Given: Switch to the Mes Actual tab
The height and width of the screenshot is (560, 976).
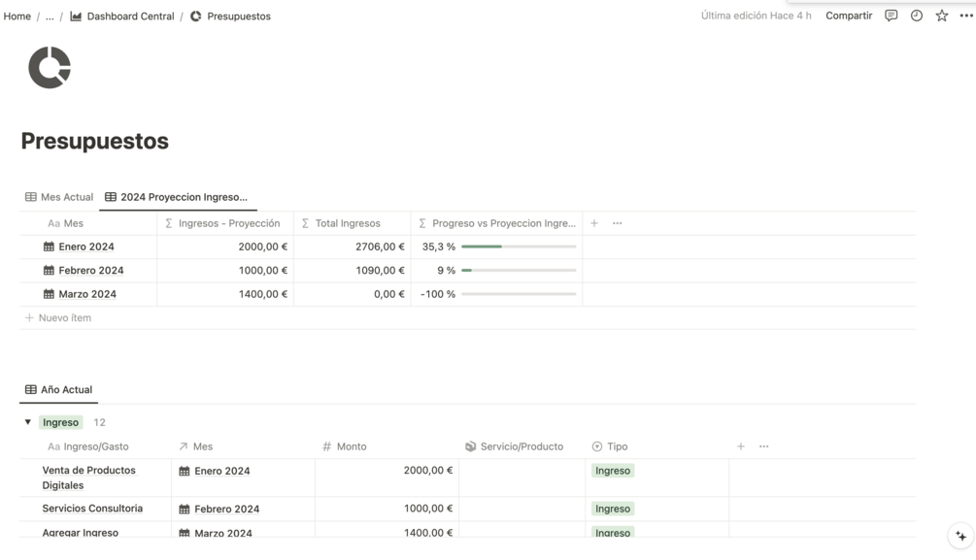Looking at the screenshot, I should point(59,197).
